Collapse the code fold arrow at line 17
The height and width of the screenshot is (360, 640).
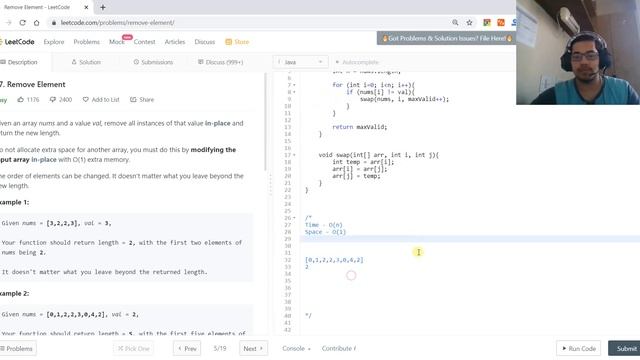coord(294,155)
